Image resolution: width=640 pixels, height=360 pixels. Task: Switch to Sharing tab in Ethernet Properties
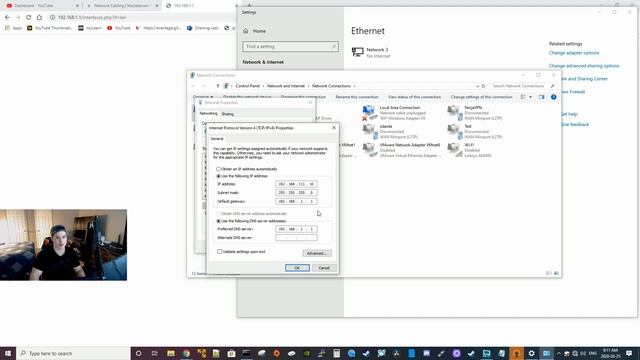click(227, 114)
